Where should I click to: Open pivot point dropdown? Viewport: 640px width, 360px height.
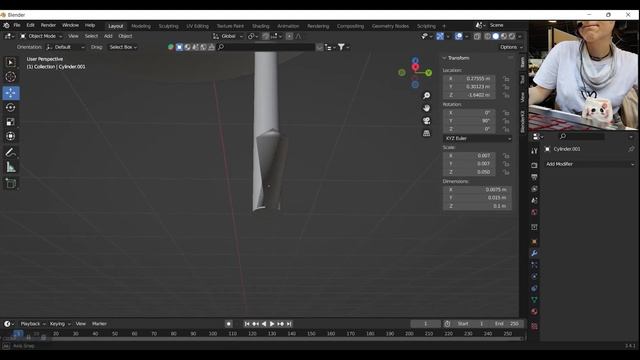253,36
